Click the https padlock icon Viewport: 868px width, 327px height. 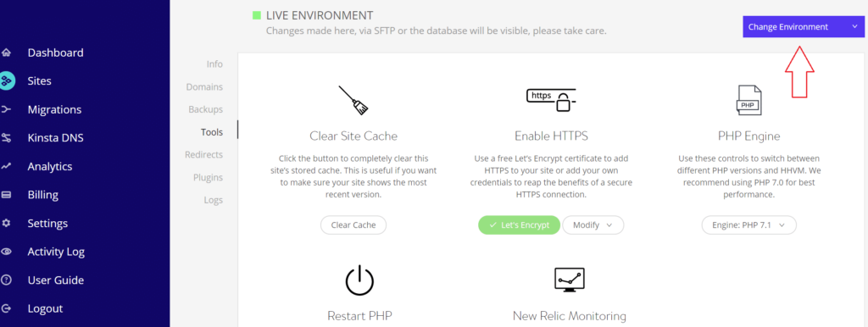point(551,100)
